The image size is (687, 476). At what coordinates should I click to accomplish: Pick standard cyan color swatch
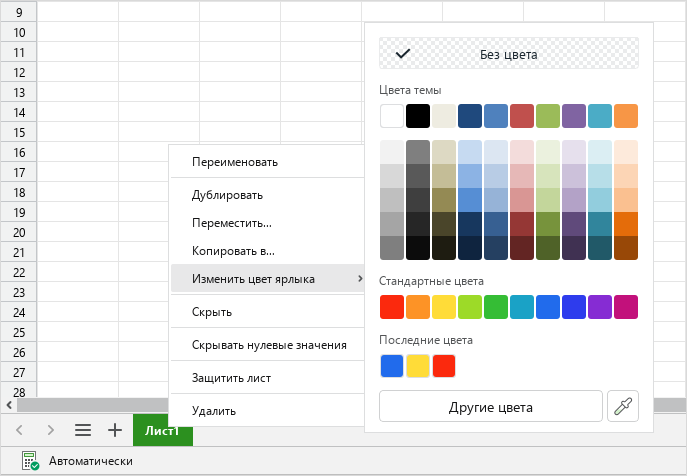pos(522,307)
